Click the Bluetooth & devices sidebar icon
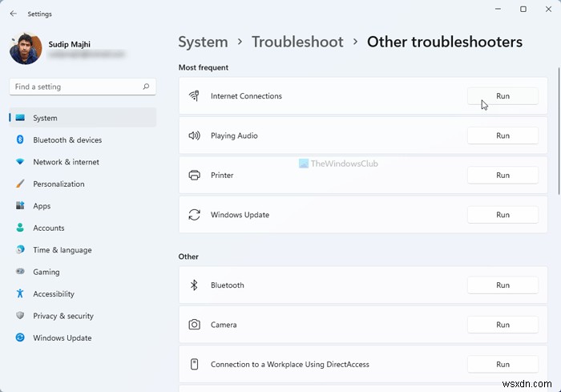 (x=20, y=140)
